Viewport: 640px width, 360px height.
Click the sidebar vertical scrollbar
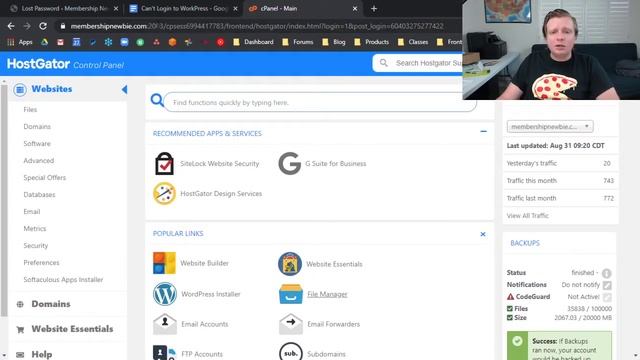coord(4,200)
